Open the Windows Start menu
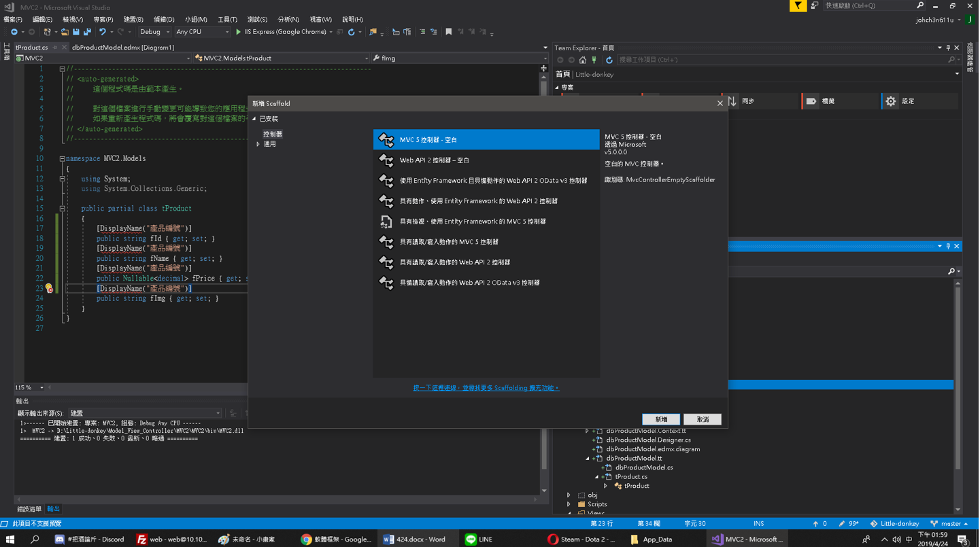This screenshot has width=980, height=547. 10,540
